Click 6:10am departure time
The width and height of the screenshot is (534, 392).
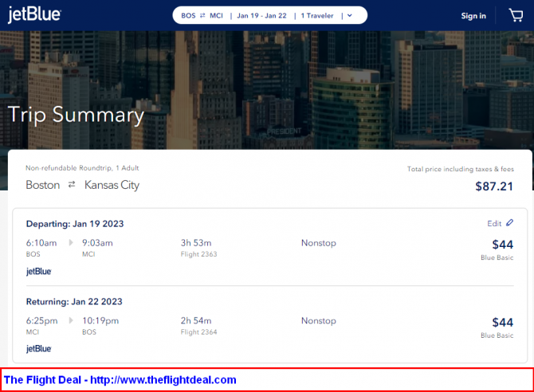coord(41,243)
